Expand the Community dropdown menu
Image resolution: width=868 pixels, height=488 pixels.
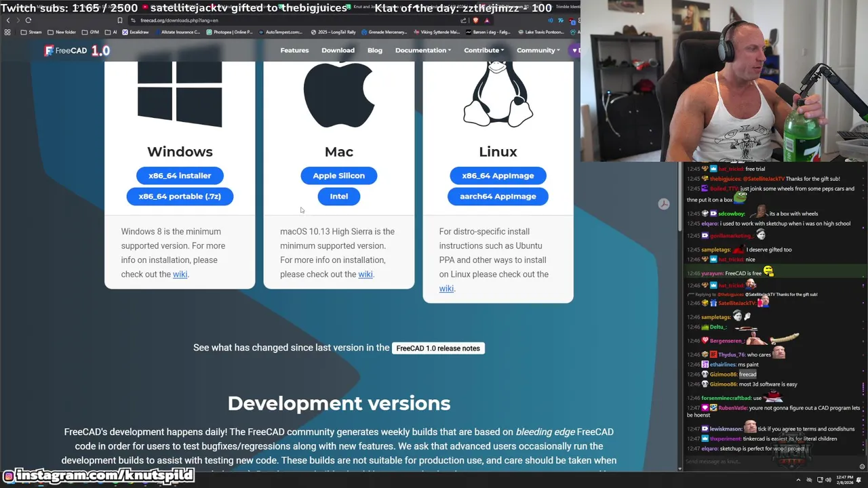[x=538, y=50]
